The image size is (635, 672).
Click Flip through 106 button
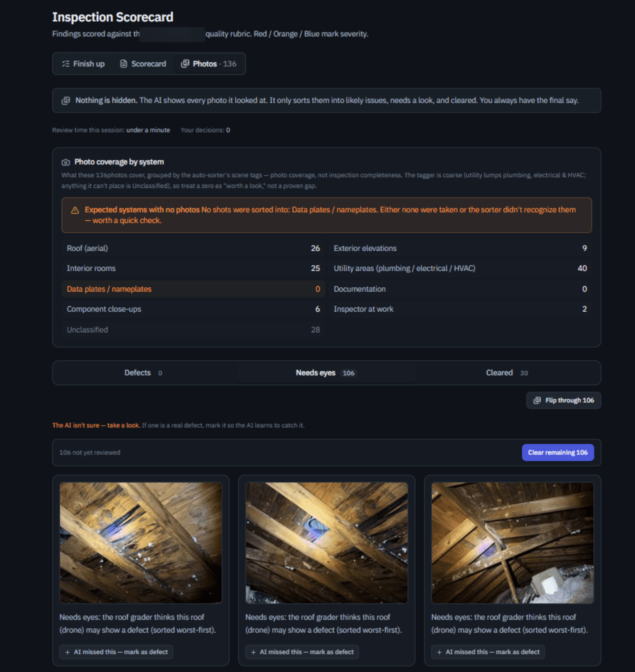pyautogui.click(x=563, y=400)
